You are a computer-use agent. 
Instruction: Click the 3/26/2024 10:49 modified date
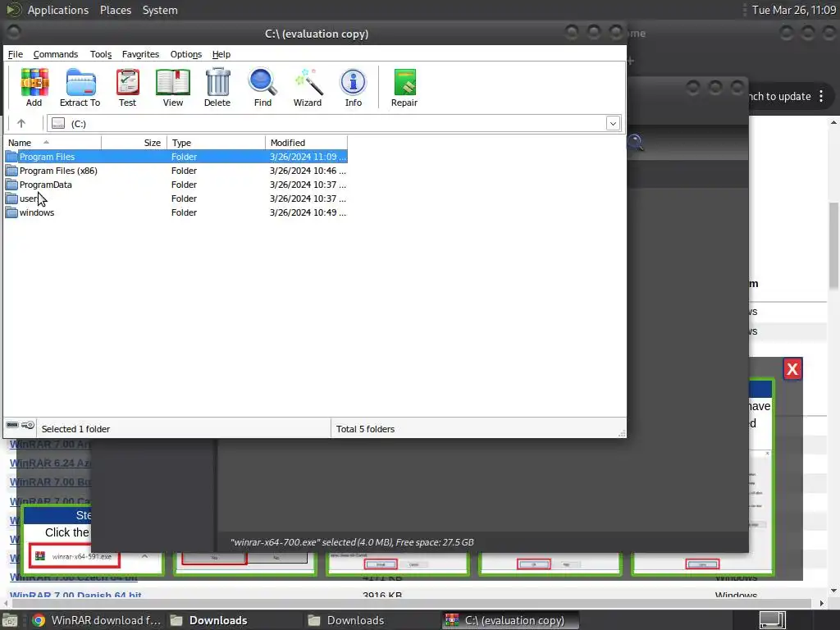point(308,212)
